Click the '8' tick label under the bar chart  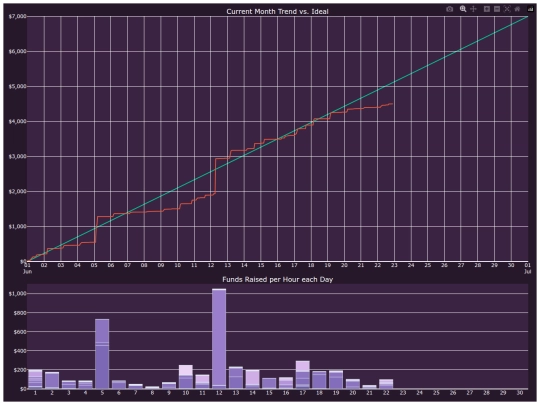(x=152, y=393)
